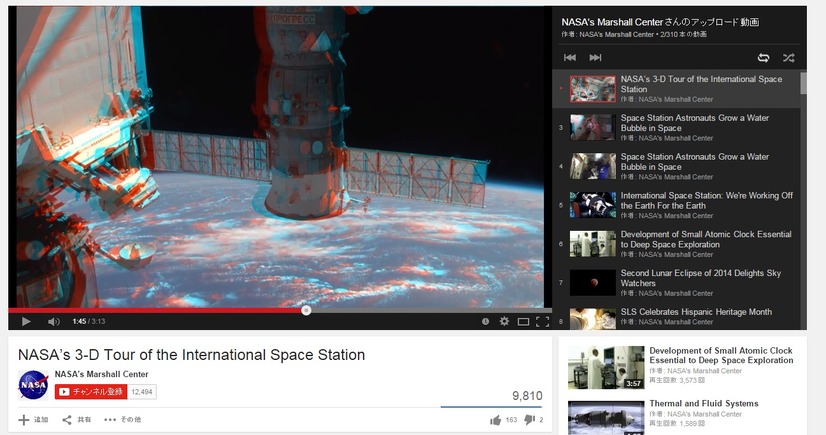Dislike the video with the thumbs down

[531, 420]
